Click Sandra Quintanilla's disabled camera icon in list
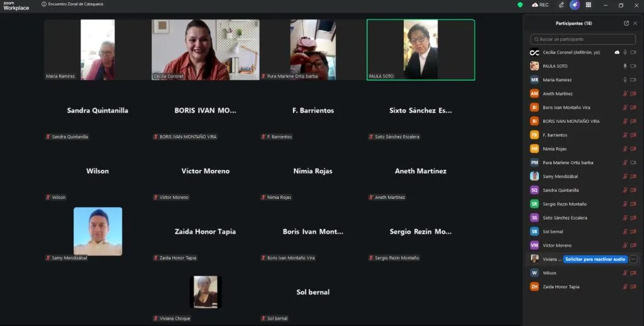 (633, 190)
